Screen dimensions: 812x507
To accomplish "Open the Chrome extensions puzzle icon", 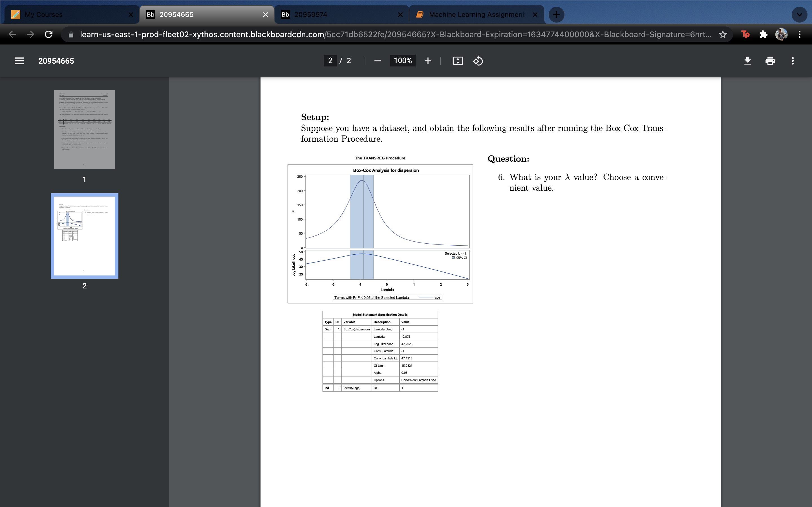I will coord(764,34).
